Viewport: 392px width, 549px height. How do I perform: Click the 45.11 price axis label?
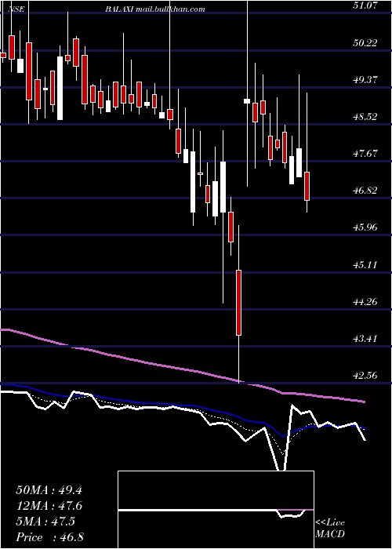[365, 264]
